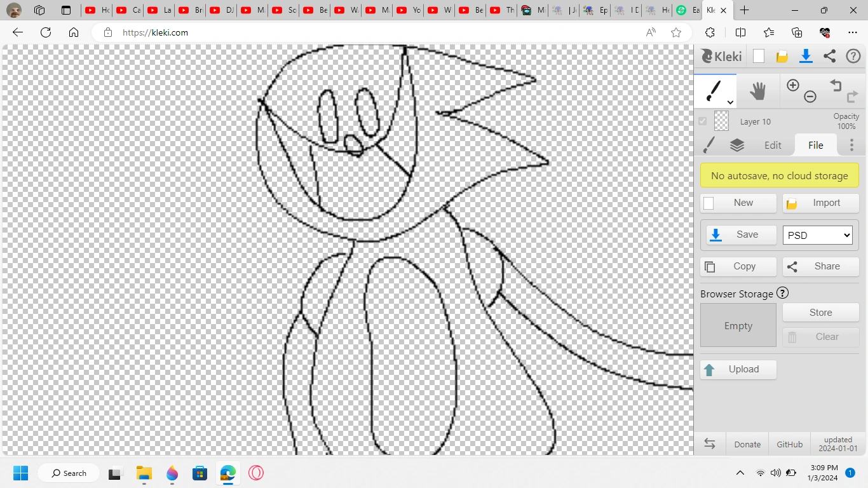Screen dimensions: 868x488
Task: Toggle Layer 10 visibility checkbox
Action: coord(703,121)
